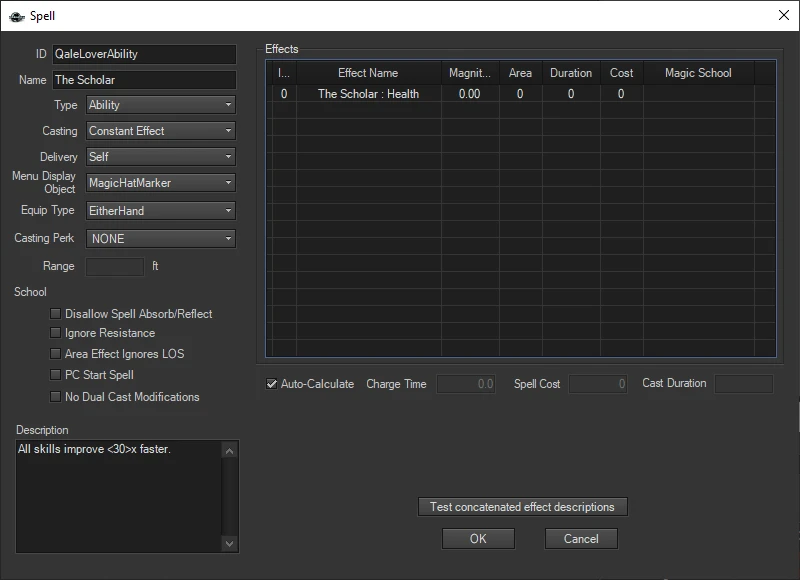800x580 pixels.
Task: Click the Charge Time field
Action: point(466,384)
